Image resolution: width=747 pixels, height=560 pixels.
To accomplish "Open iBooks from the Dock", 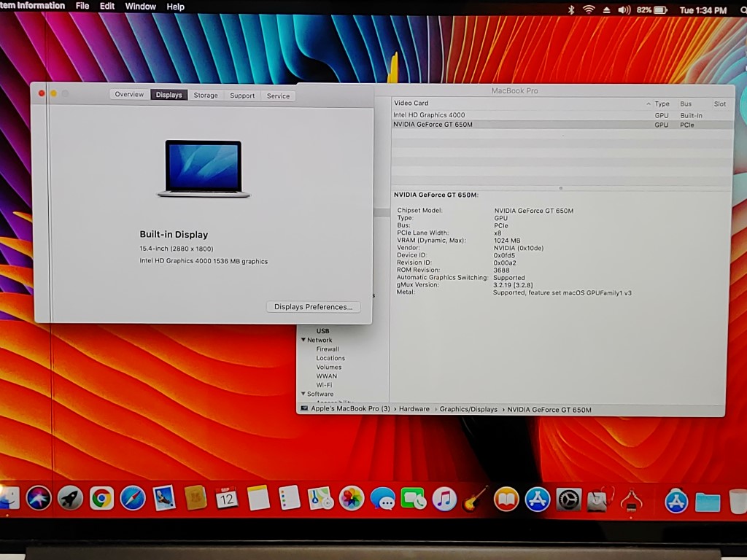I will coord(506,499).
